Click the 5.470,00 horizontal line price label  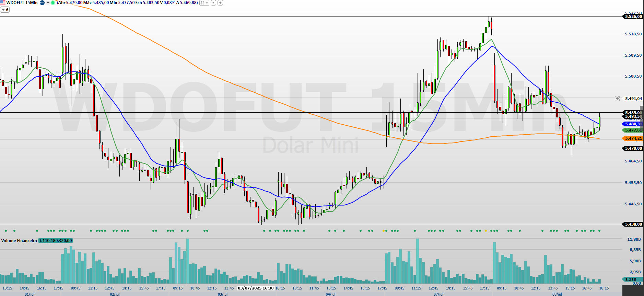point(633,148)
